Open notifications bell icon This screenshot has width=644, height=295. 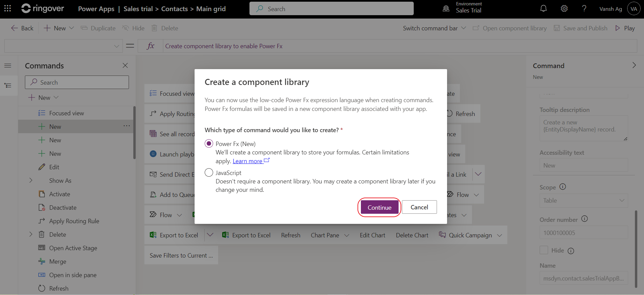tap(543, 9)
